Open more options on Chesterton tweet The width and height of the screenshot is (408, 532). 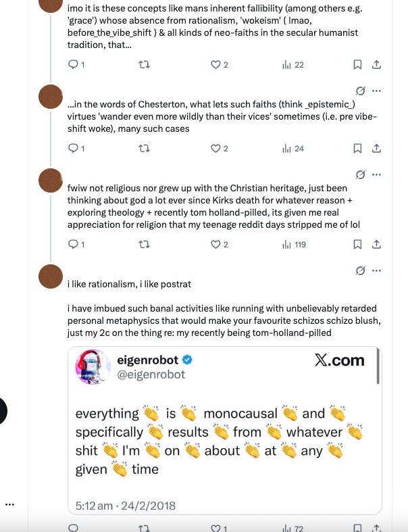377,91
